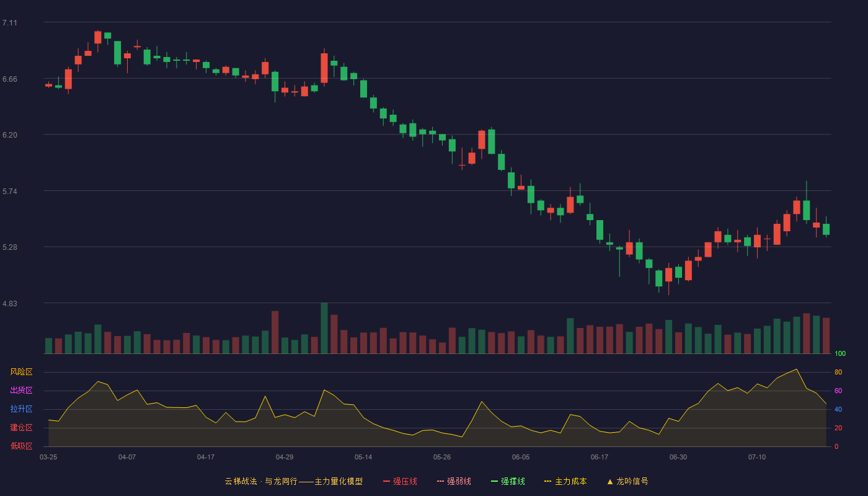Viewport: 868px width, 496px height.
Task: Toggle the 强弱线 legend series
Action: (x=454, y=481)
